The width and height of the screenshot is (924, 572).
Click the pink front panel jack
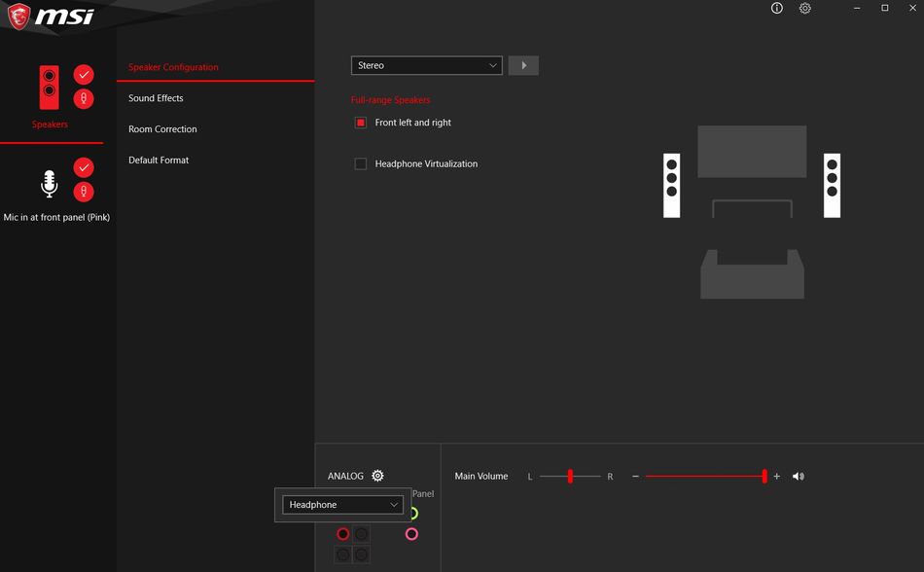411,534
